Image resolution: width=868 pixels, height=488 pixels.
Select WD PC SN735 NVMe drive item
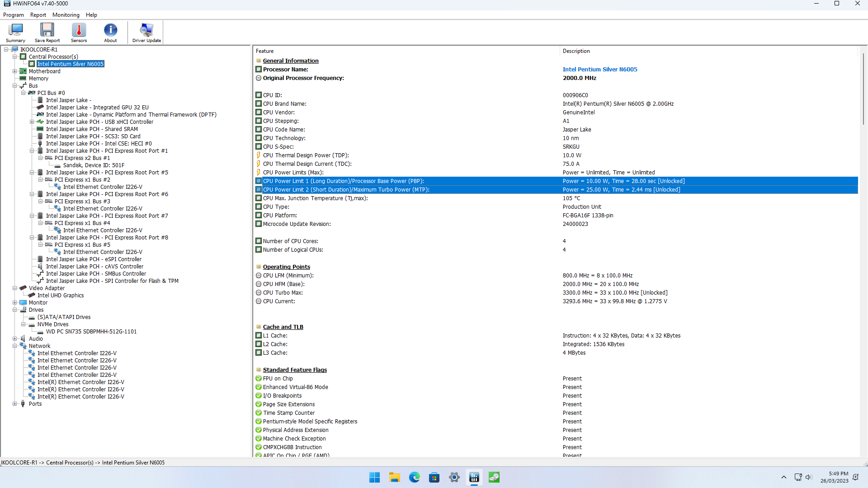point(91,332)
